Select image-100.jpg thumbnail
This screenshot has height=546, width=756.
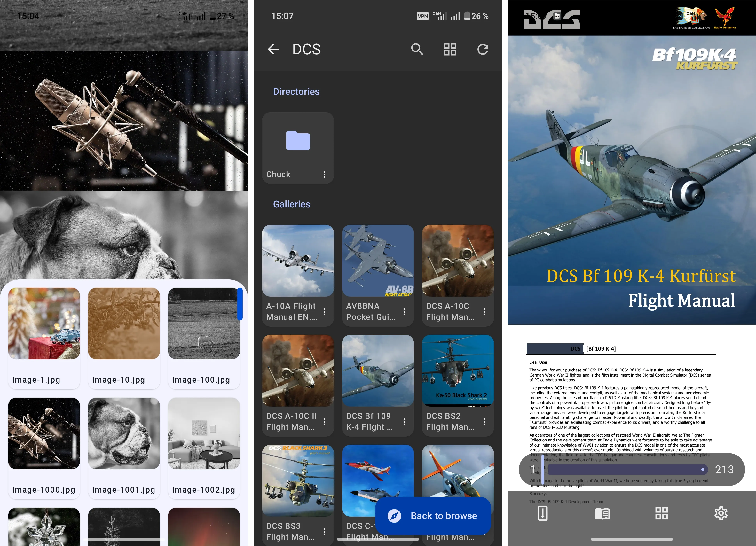click(204, 323)
